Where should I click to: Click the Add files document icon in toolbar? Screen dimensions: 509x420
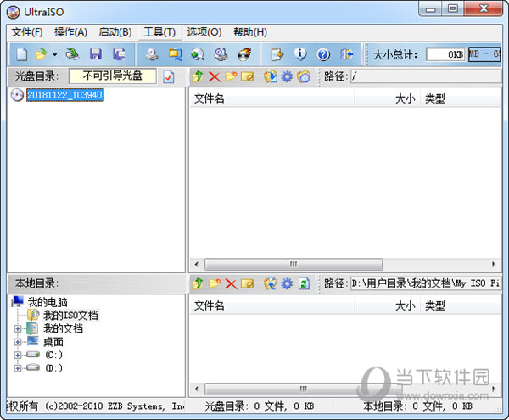coord(277,54)
